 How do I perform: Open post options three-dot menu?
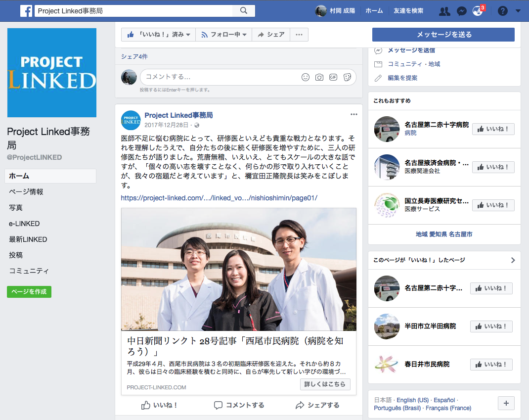click(353, 114)
